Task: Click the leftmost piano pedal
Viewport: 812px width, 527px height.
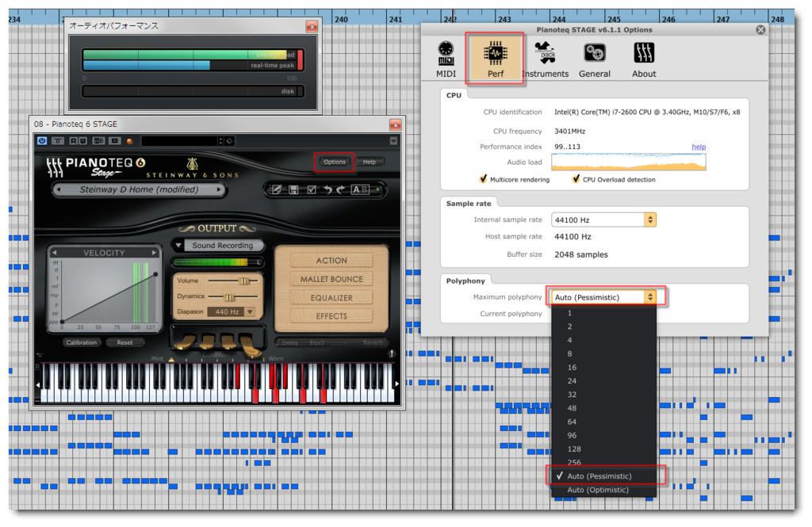Action: point(186,342)
